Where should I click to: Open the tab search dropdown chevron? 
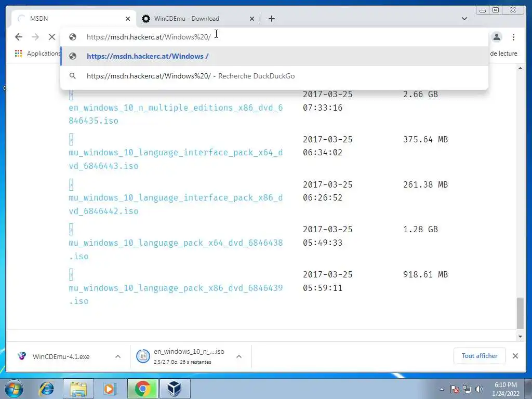click(x=464, y=19)
